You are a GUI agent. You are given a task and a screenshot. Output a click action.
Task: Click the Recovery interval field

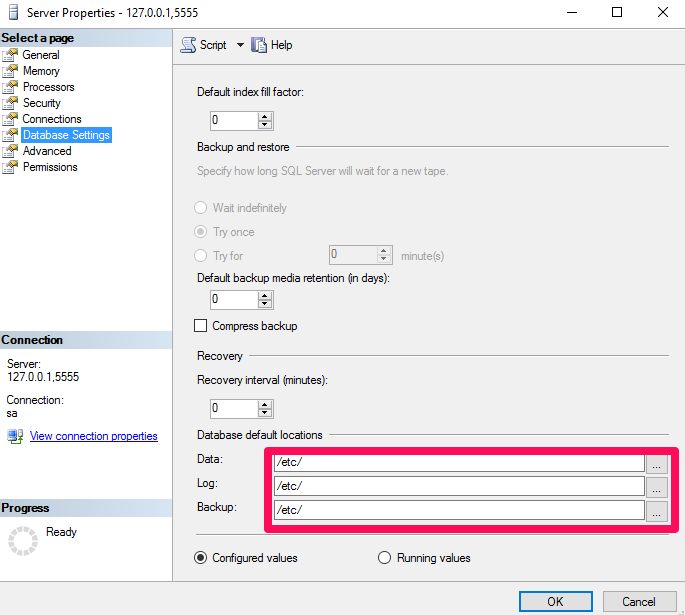point(234,409)
